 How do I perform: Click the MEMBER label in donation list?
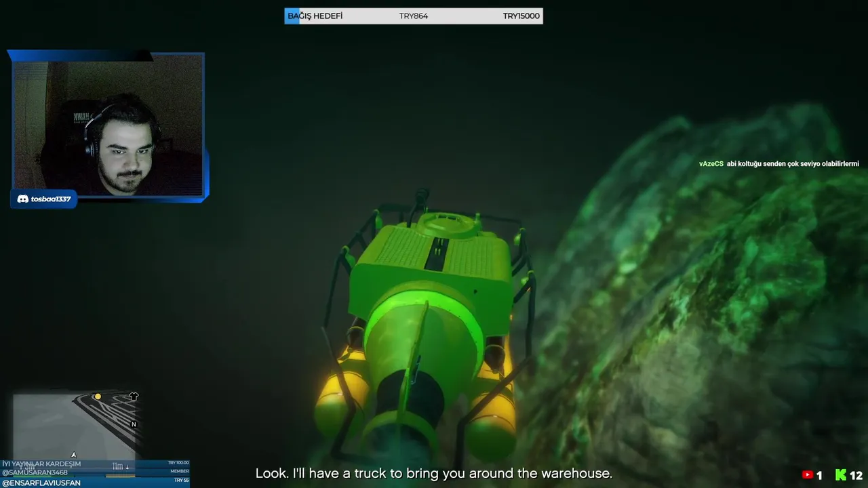180,471
